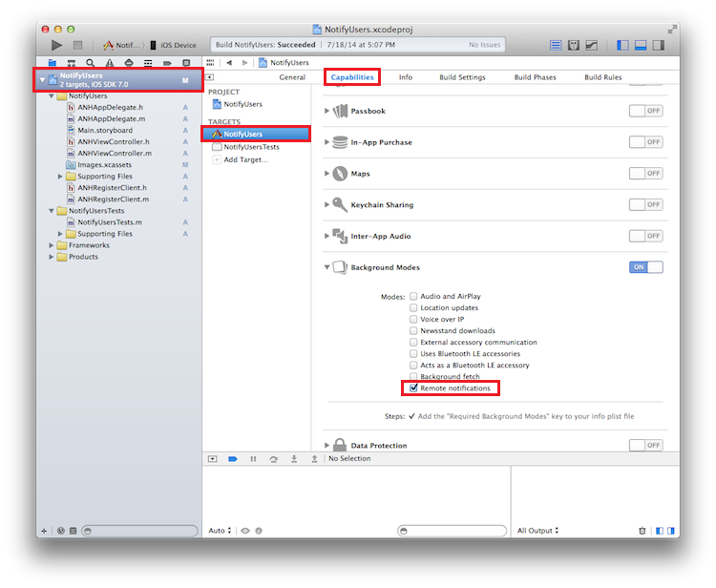This screenshot has height=588, width=716.
Task: Expand the Keychain Sharing section
Action: click(x=326, y=204)
